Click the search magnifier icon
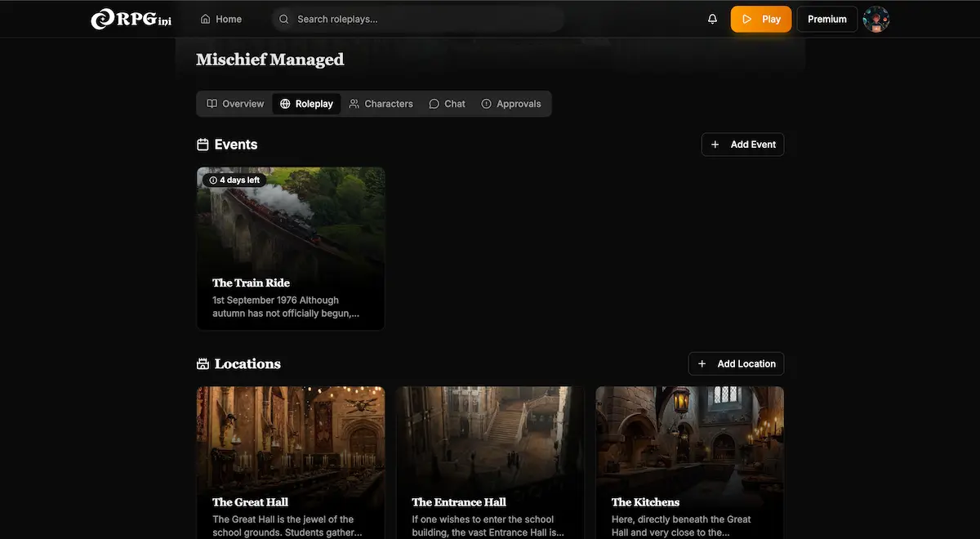The image size is (980, 539). click(x=284, y=19)
